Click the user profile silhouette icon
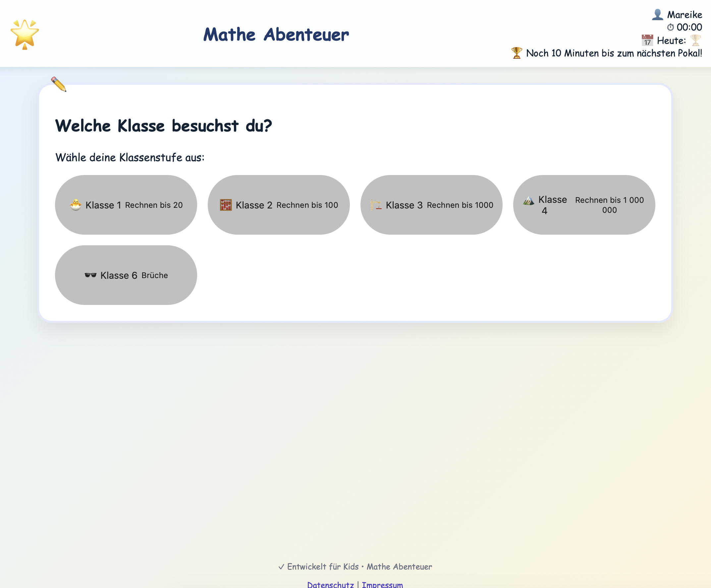This screenshot has height=588, width=711. 657,15
